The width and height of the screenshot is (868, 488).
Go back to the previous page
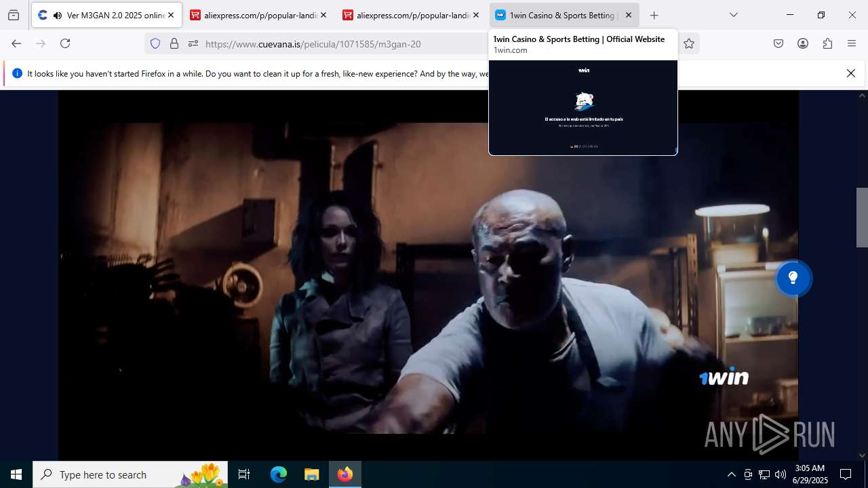(16, 43)
